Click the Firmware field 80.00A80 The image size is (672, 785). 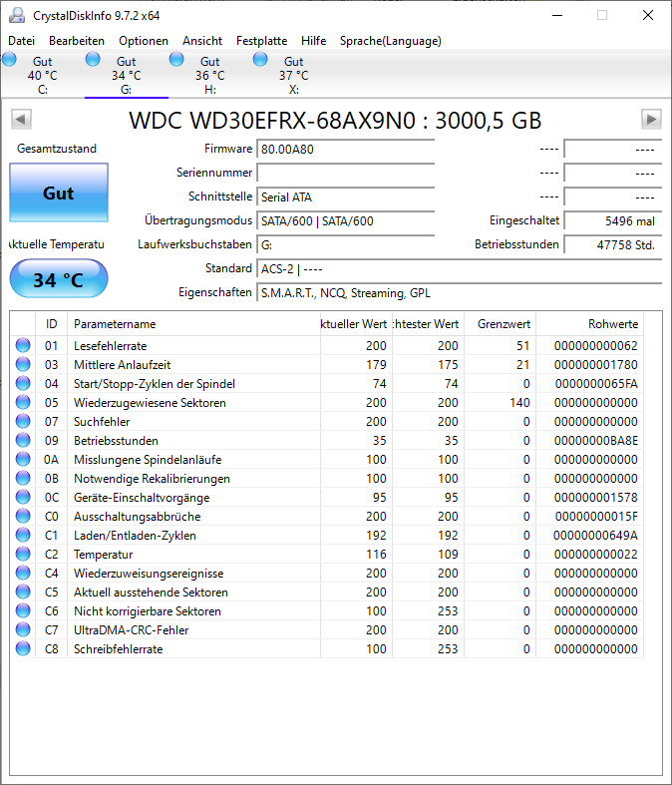tap(345, 150)
